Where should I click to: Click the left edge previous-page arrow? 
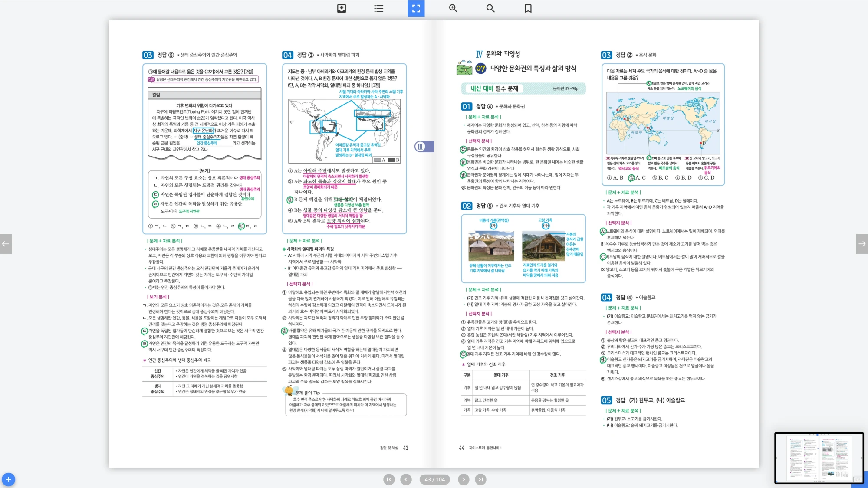[6, 244]
